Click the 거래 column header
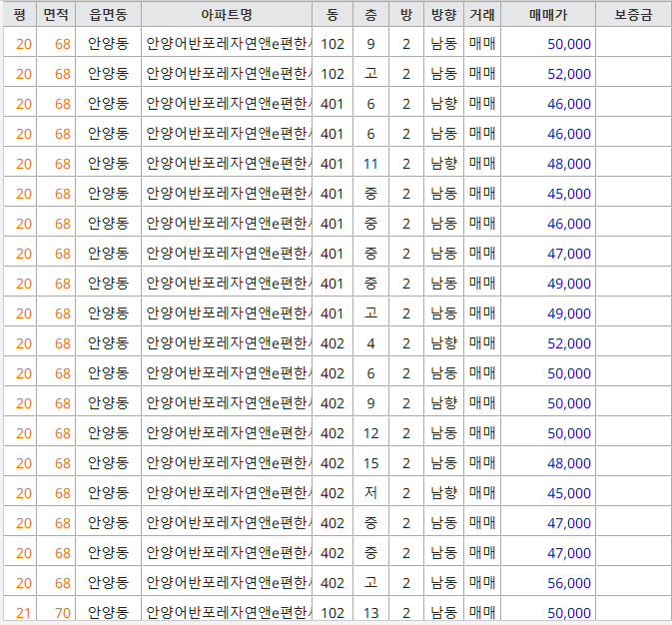This screenshot has height=625, width=672. (482, 15)
